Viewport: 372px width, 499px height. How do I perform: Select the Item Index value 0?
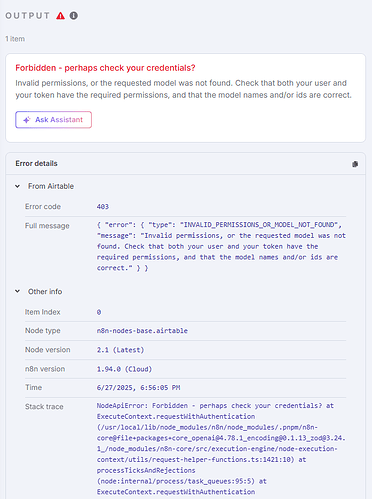[99, 312]
